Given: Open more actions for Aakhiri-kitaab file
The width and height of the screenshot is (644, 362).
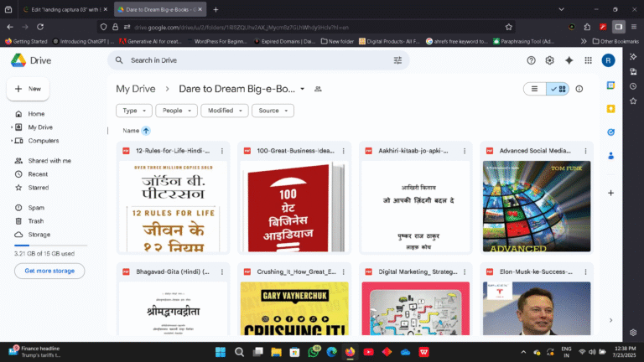Looking at the screenshot, I should click(x=465, y=151).
